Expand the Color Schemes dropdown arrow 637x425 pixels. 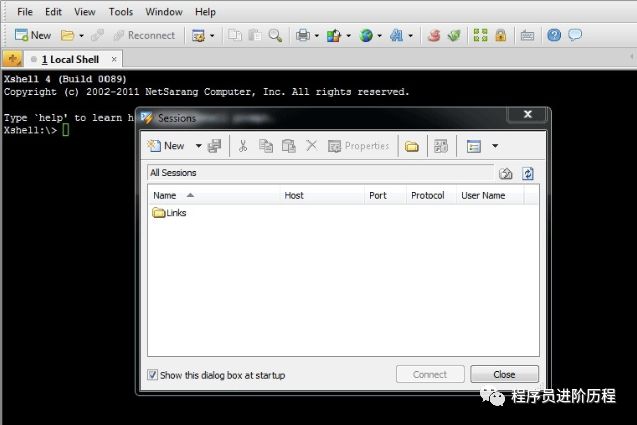click(348, 36)
